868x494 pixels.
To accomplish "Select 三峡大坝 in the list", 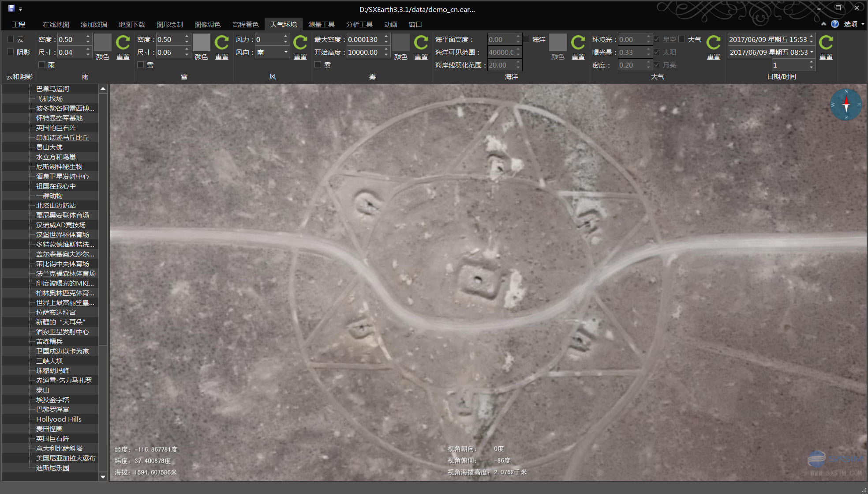I will tap(49, 361).
